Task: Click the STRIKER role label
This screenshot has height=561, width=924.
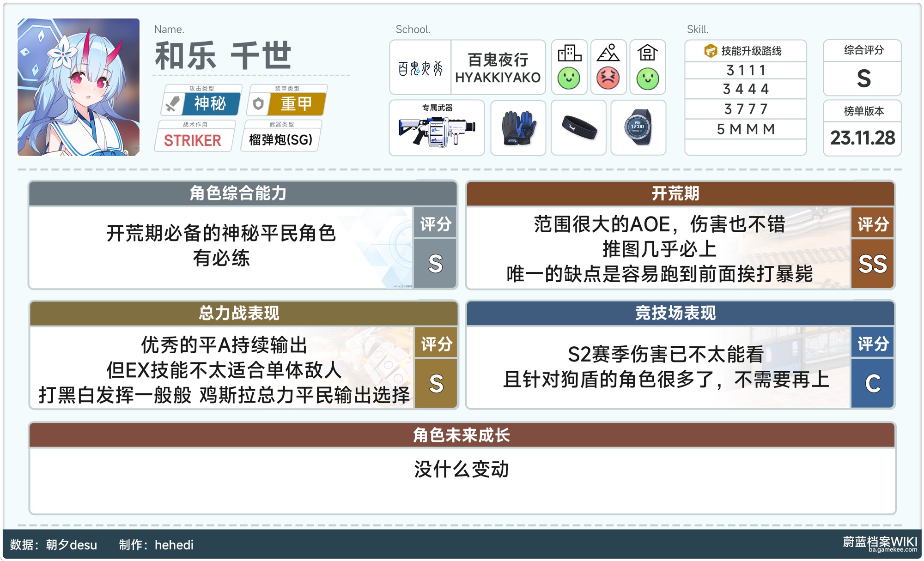Action: [x=193, y=140]
